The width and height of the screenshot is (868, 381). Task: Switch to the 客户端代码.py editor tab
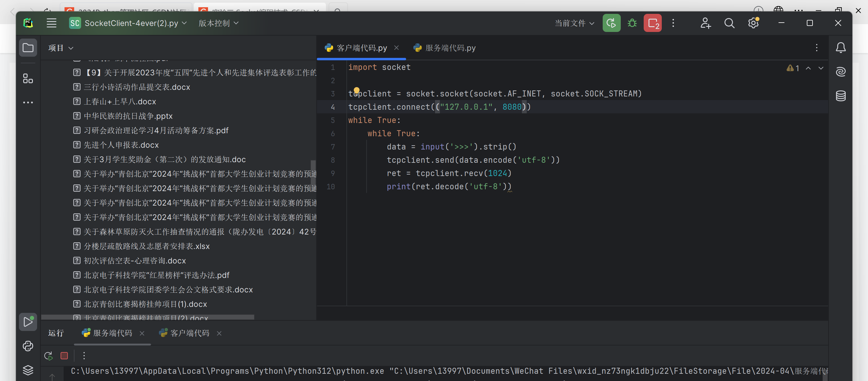[x=361, y=48]
